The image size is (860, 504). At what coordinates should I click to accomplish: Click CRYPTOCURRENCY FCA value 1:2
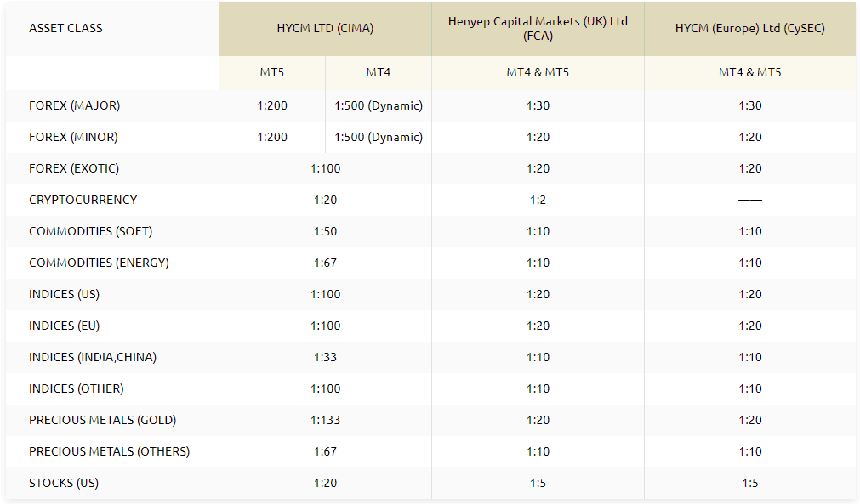click(x=538, y=200)
